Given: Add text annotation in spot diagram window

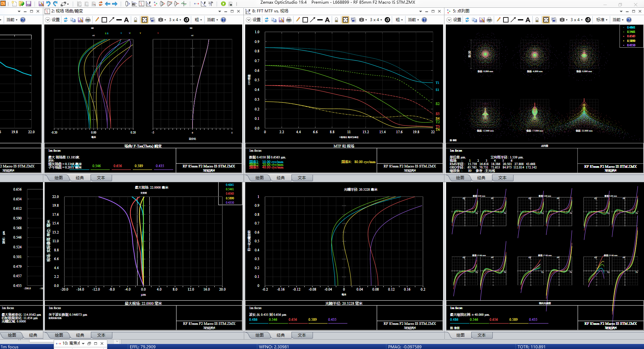Looking at the screenshot, I should 528,20.
